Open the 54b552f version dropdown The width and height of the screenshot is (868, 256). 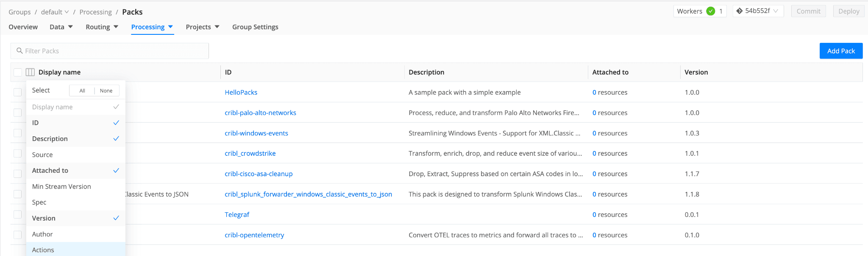point(758,11)
